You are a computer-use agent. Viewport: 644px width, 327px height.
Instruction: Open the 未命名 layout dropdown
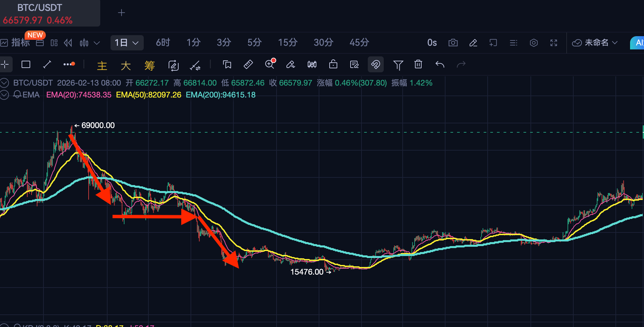595,43
